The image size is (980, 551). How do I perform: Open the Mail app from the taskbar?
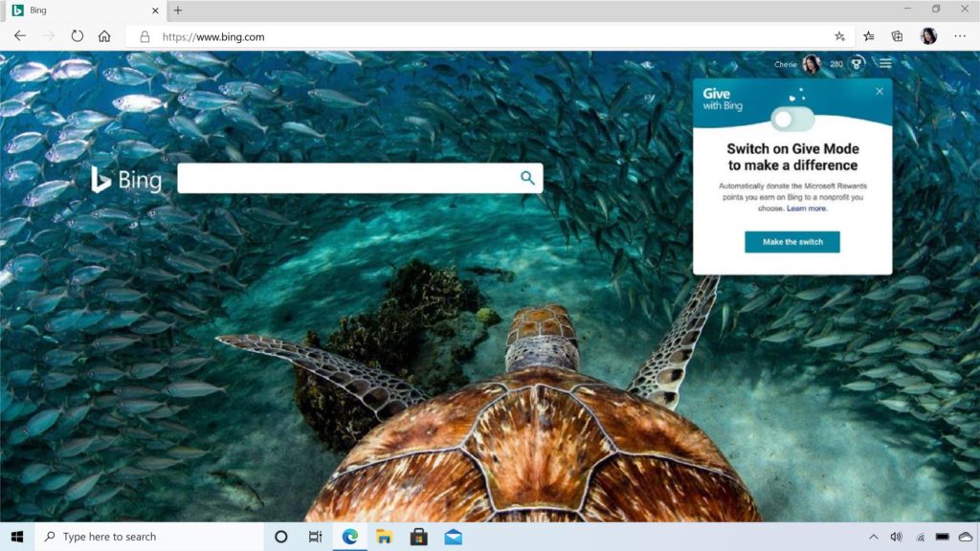[453, 537]
